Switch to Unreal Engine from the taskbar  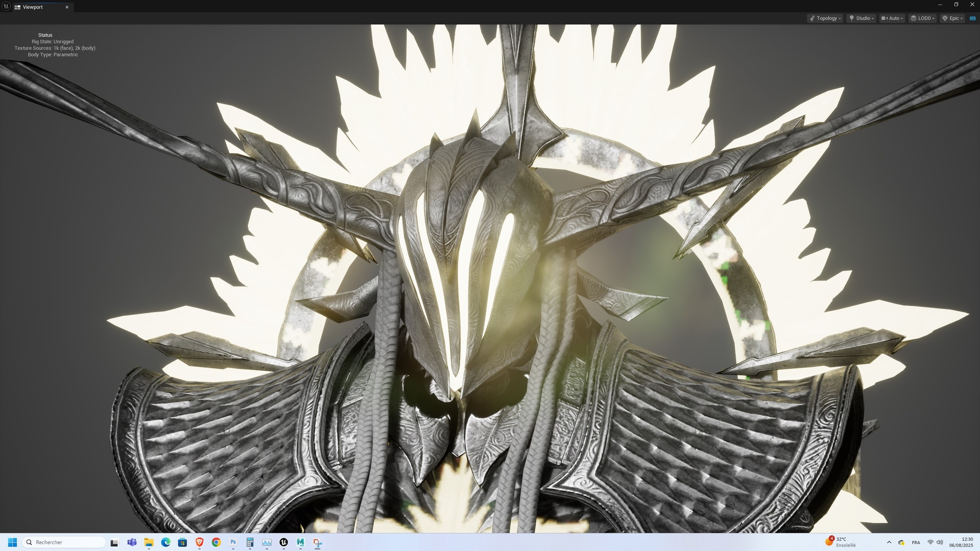click(x=283, y=542)
